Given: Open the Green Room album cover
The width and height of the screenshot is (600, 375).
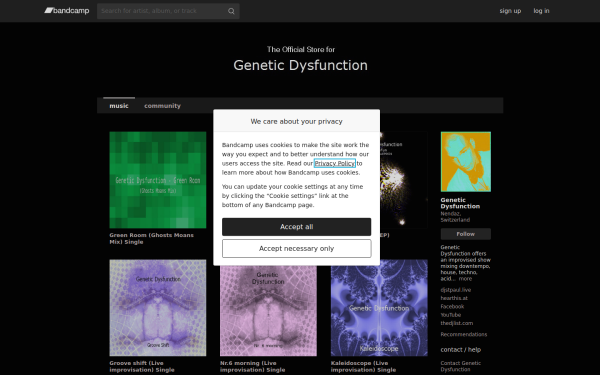Looking at the screenshot, I should point(158,180).
